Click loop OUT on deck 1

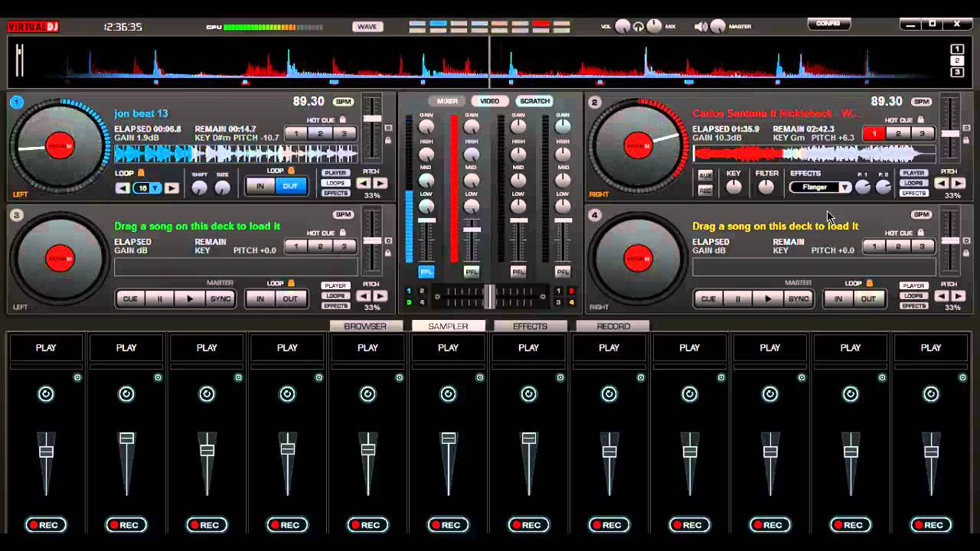[x=291, y=186]
